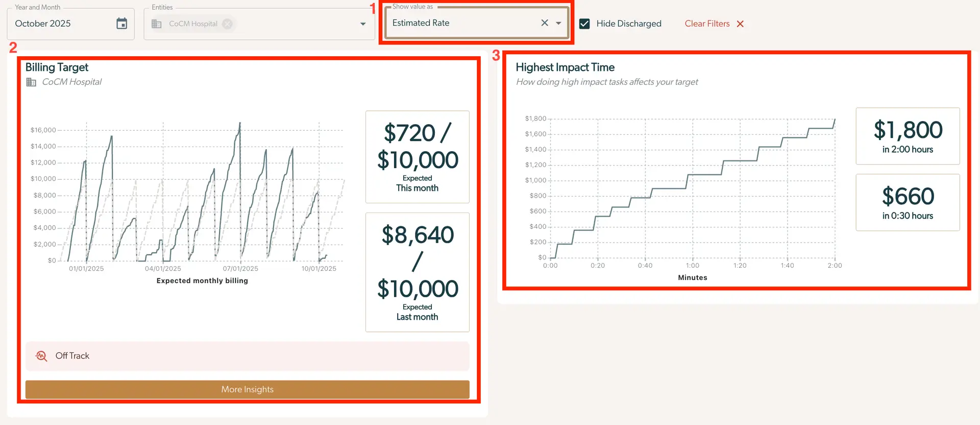Click the high impact tasks subtitle text
The height and width of the screenshot is (425, 980).
(x=607, y=82)
